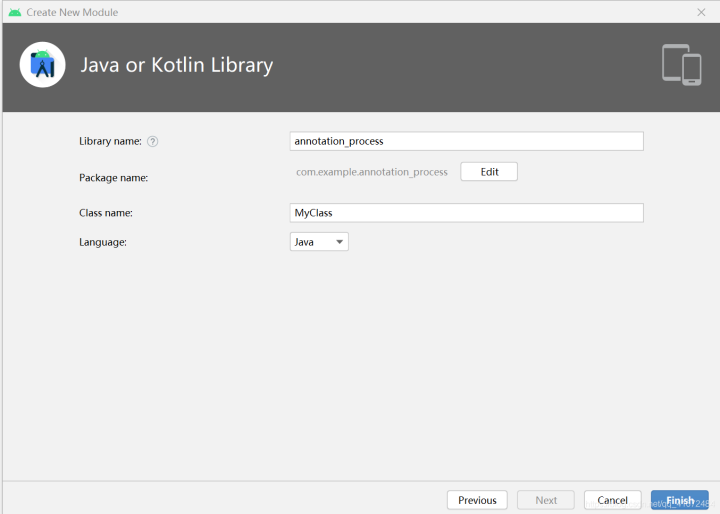The height and width of the screenshot is (514, 720).
Task: Click the Class name field containing MyClass
Action: [467, 213]
